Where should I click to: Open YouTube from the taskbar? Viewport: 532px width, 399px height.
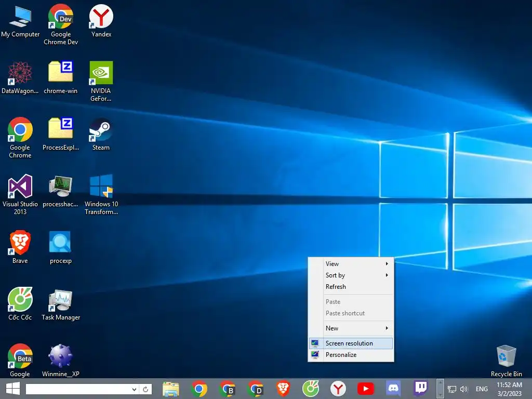click(x=366, y=389)
